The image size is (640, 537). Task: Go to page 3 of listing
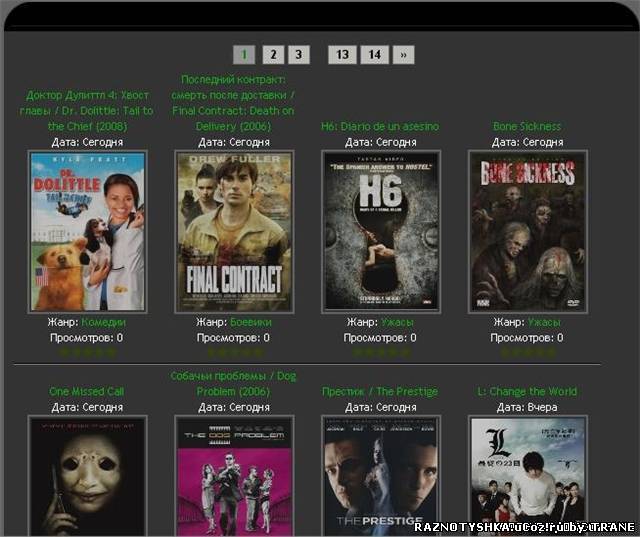[299, 54]
